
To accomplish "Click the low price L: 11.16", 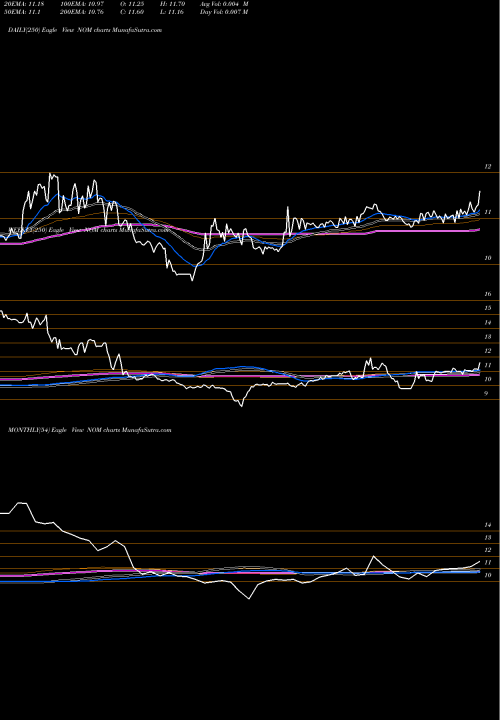I will coord(172,12).
